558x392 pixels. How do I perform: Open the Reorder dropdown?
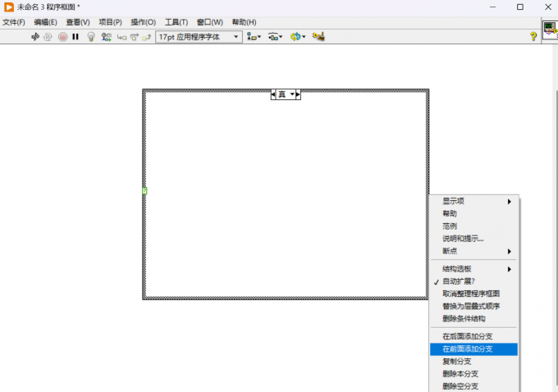click(298, 37)
